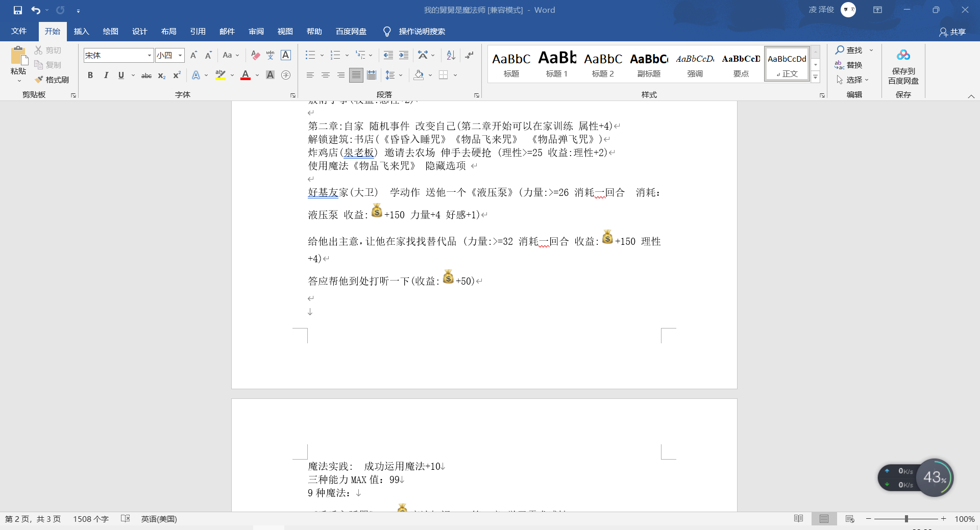Center align the paragraph text
The image size is (980, 530).
click(x=325, y=75)
